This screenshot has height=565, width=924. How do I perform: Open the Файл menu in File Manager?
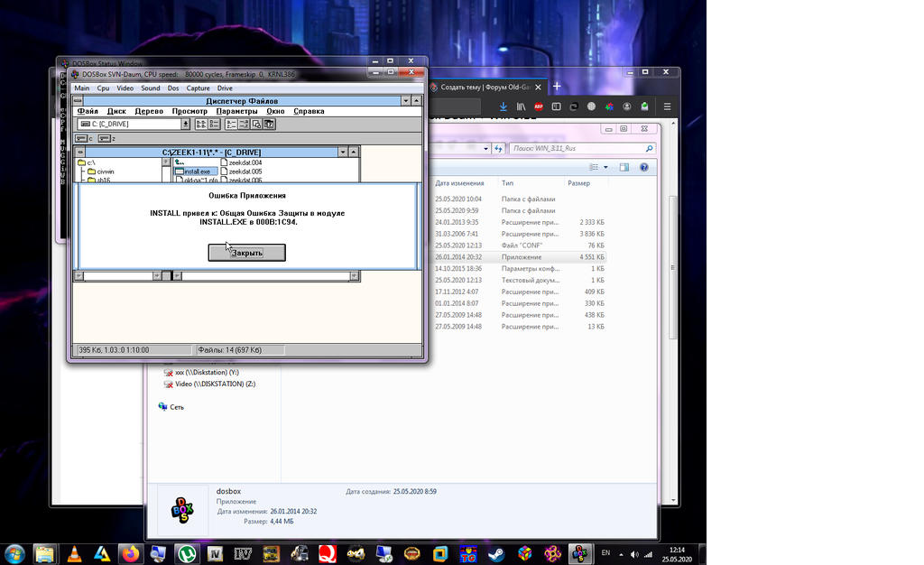coord(88,112)
